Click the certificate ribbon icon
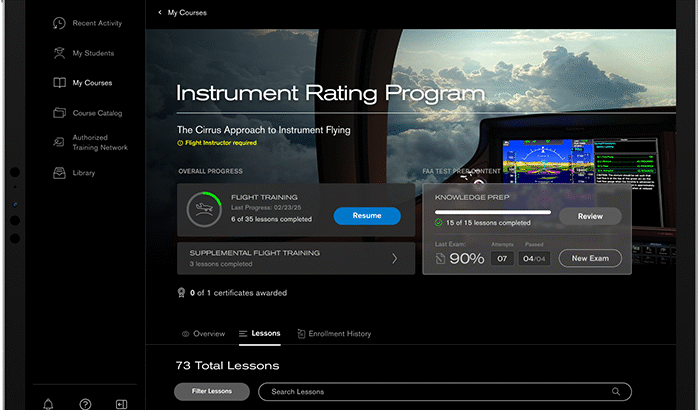Image resolution: width=700 pixels, height=410 pixels. coord(181,293)
